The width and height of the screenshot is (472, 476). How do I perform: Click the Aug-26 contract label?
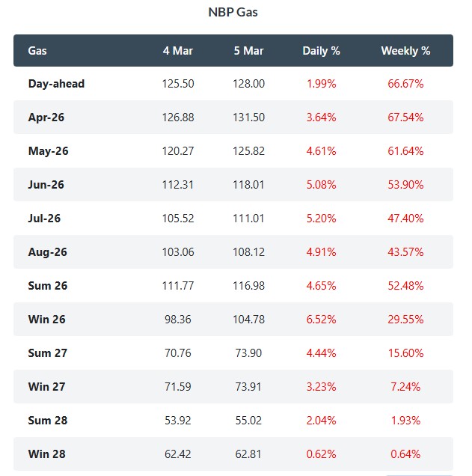pos(47,252)
